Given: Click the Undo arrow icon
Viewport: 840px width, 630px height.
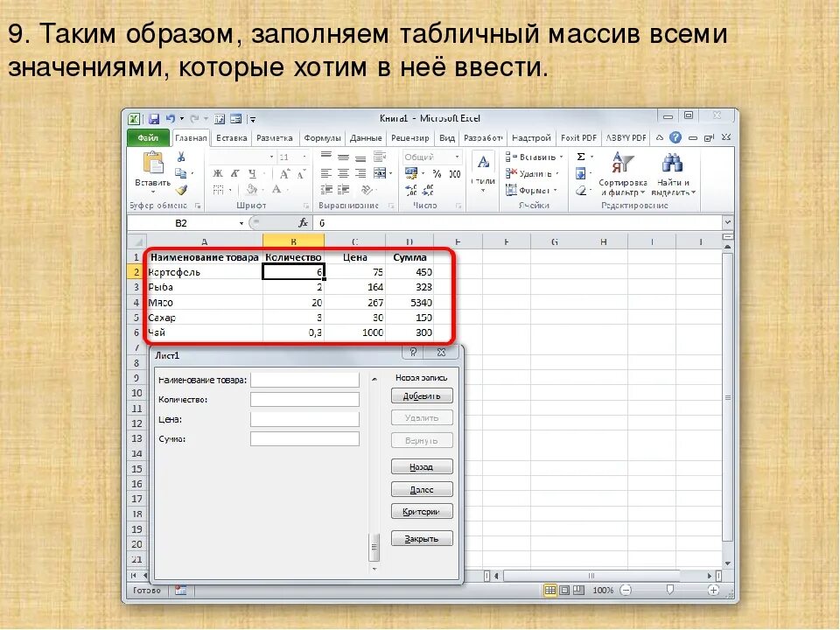Looking at the screenshot, I should tap(171, 118).
